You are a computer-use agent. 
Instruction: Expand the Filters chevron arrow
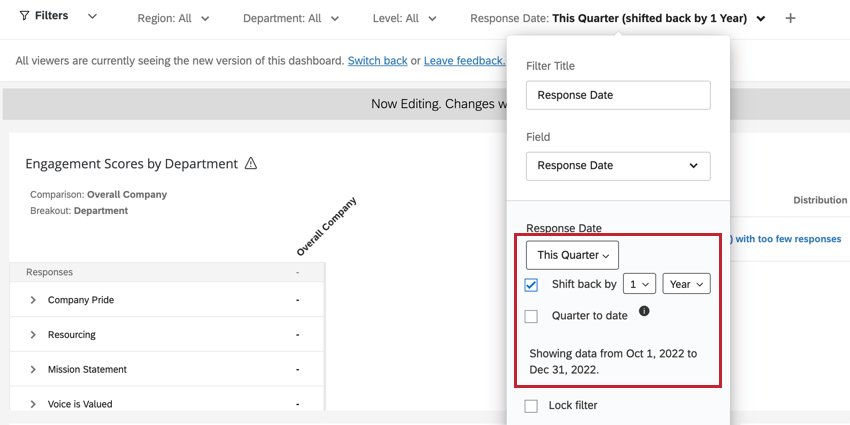point(92,17)
